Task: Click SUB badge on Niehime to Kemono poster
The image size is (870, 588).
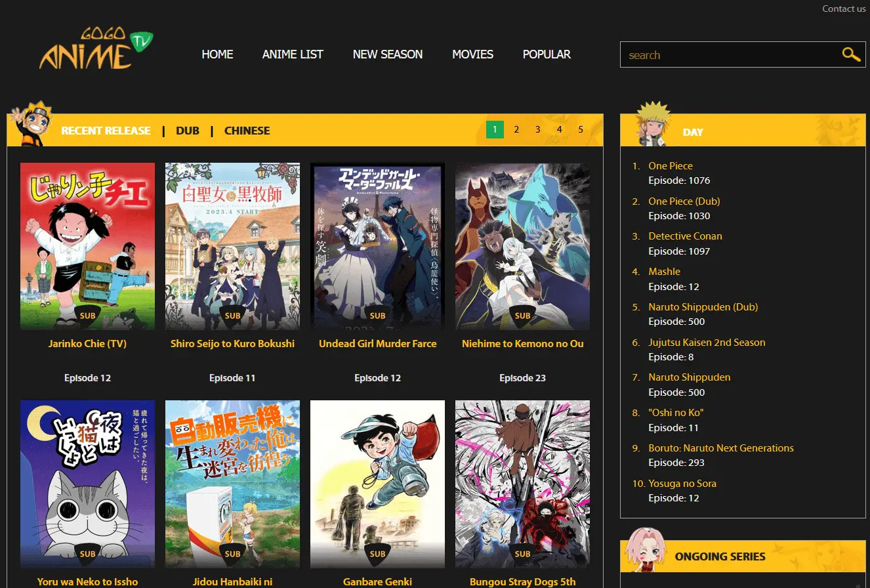Action: pos(522,315)
